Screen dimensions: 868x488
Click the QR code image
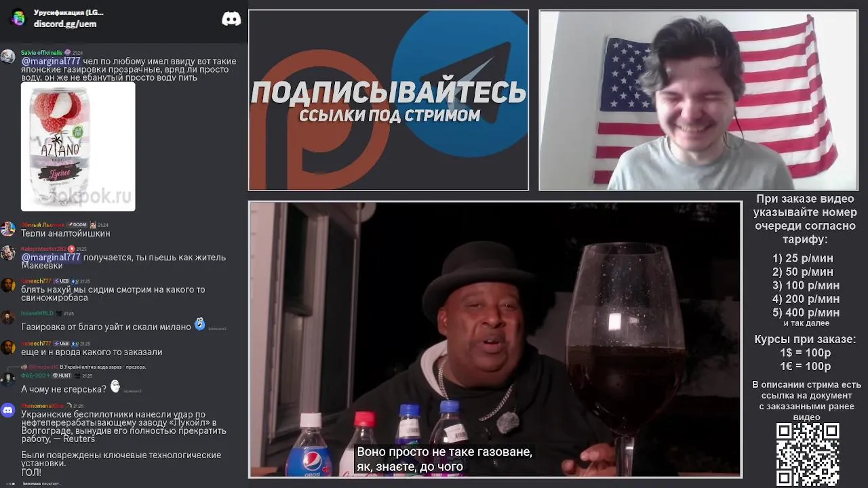point(808,454)
